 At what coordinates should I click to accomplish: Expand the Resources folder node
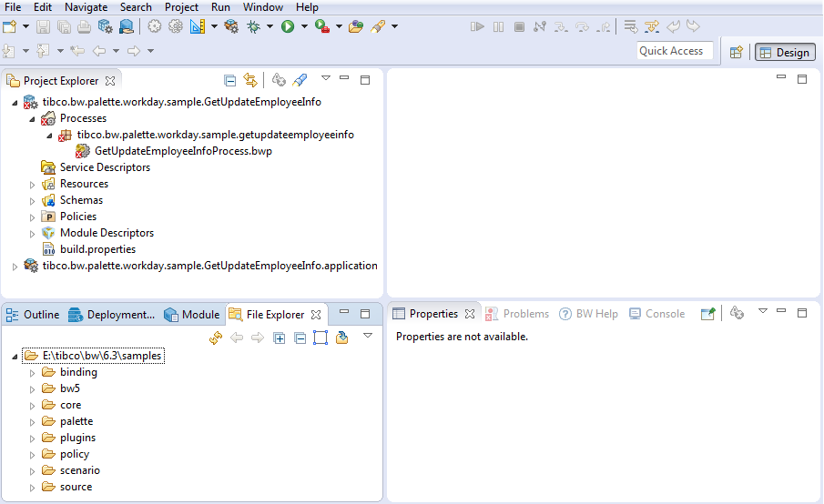coord(32,185)
